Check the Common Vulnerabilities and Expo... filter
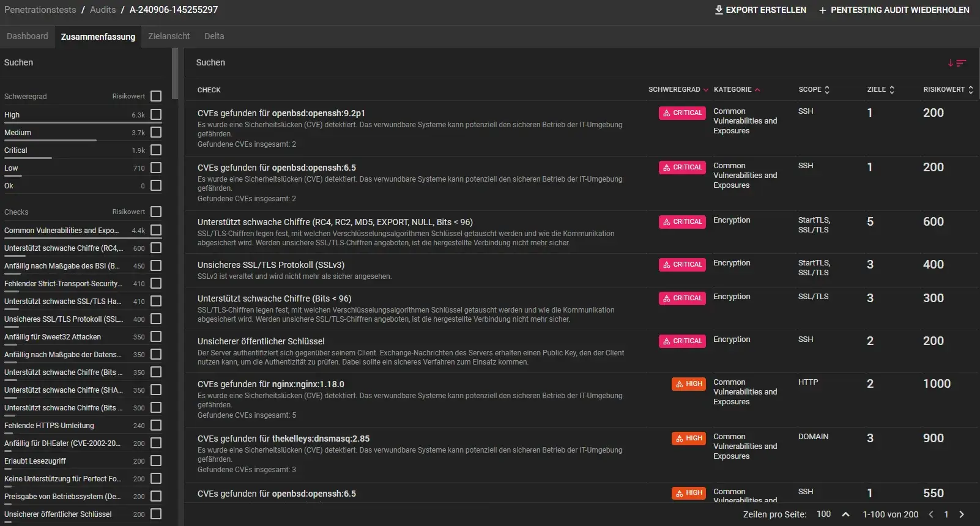 pos(156,230)
